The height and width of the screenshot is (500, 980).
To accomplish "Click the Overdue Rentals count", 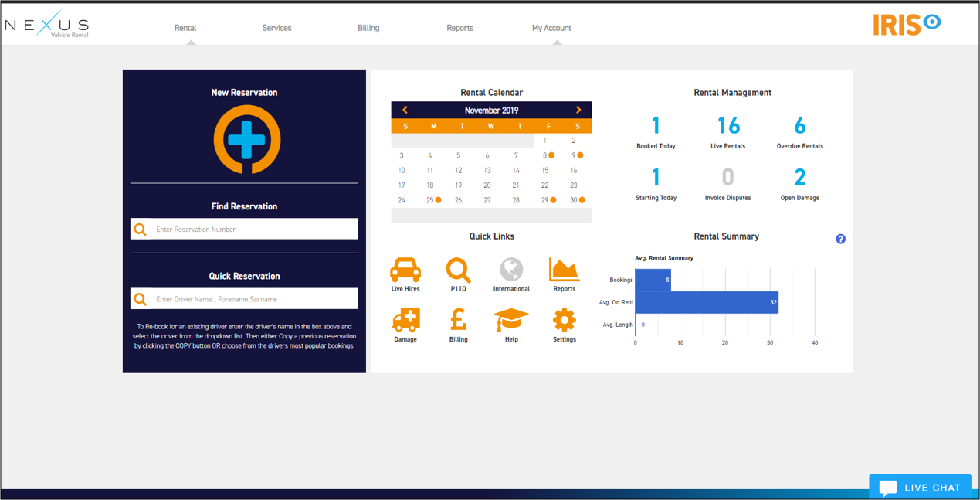I will pyautogui.click(x=799, y=125).
